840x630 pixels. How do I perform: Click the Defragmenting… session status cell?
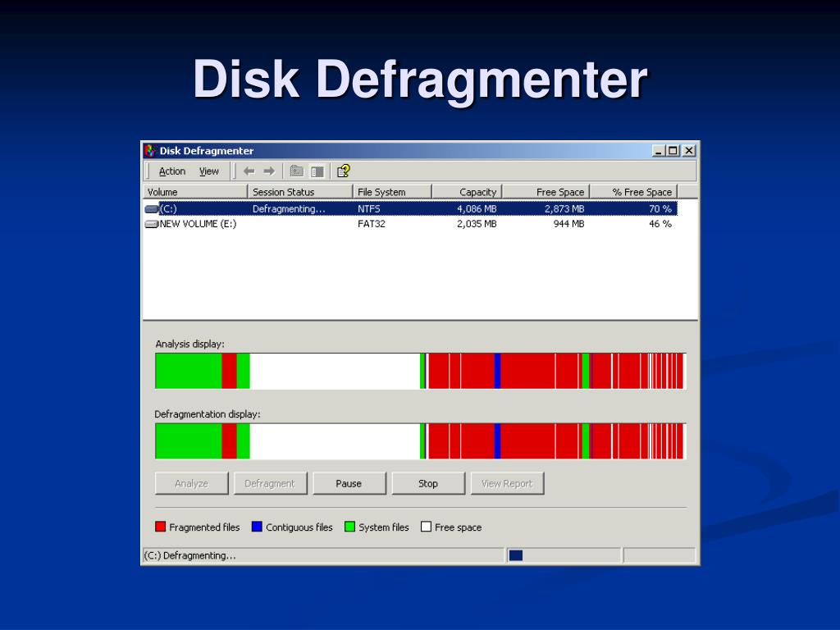coord(289,209)
